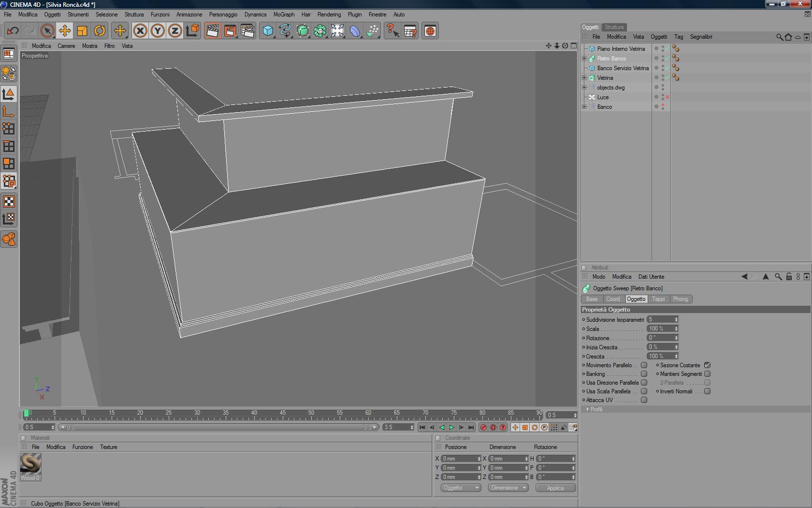Switch to Polygons mode

point(9,164)
